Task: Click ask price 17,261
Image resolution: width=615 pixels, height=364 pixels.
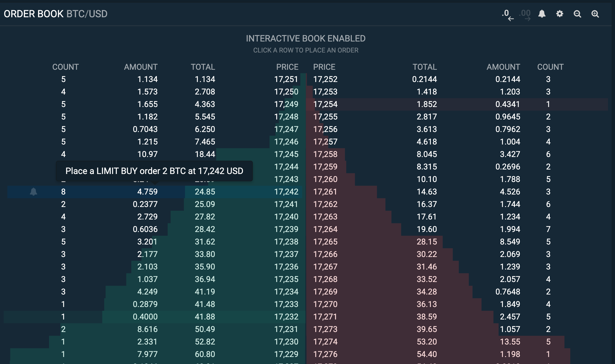Action: pos(325,192)
